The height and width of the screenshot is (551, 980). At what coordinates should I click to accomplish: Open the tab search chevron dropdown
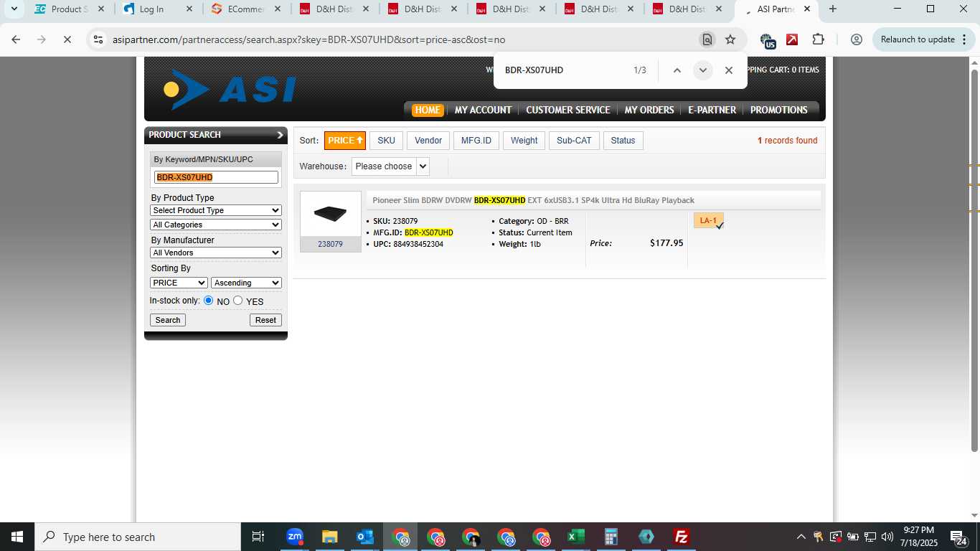click(14, 9)
